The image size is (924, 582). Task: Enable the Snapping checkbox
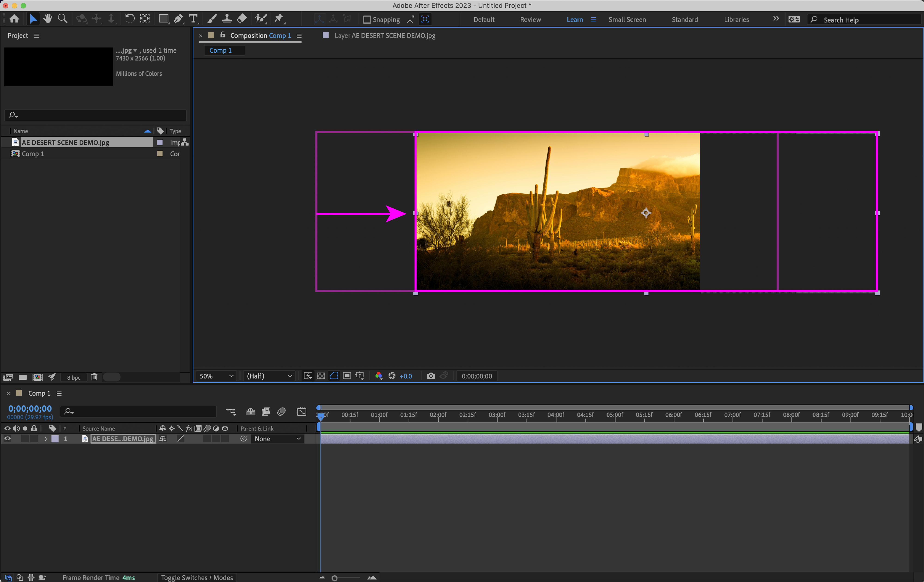coord(367,20)
